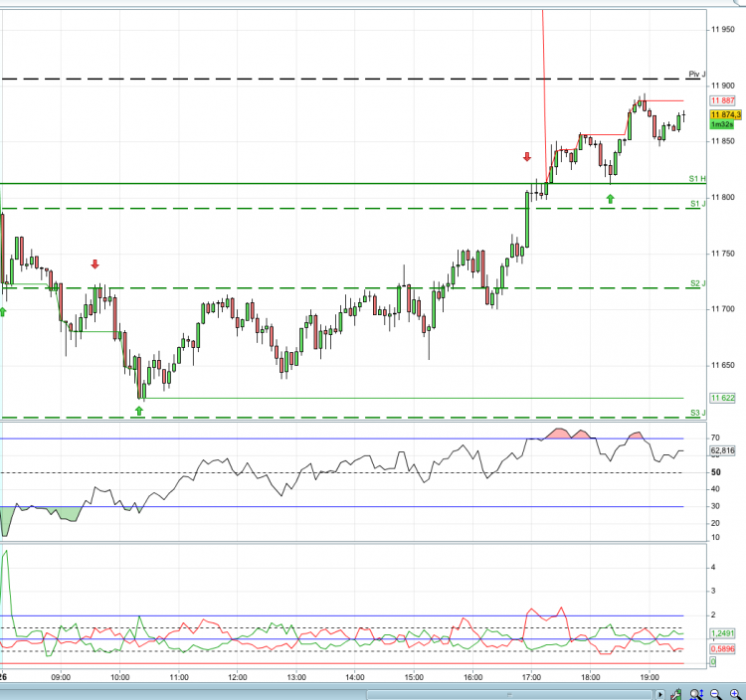Click red down arrow signal near 09:30
This screenshot has width=746, height=700.
[94, 264]
